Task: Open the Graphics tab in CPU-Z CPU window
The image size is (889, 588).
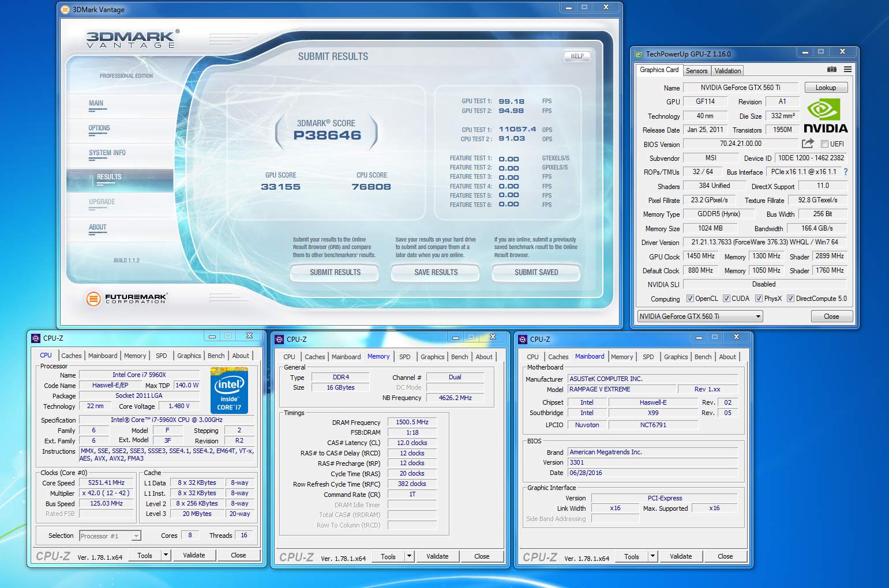Action: [189, 356]
